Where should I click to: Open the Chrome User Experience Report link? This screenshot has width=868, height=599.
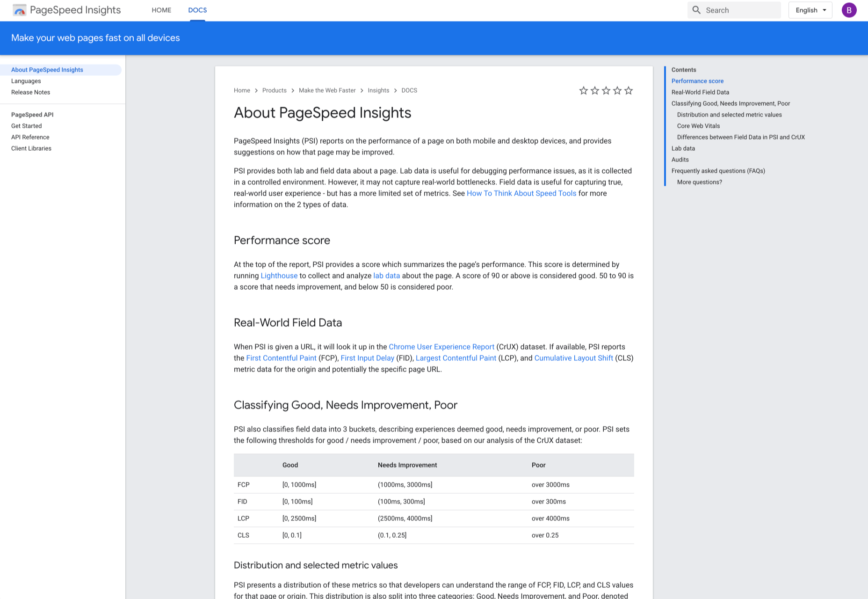coord(441,347)
